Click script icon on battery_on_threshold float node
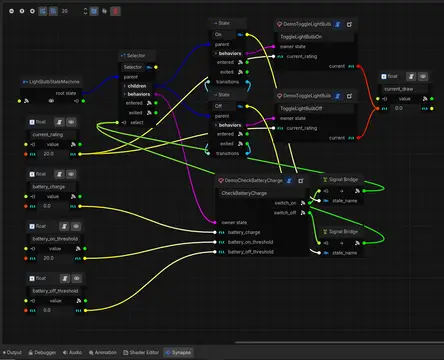This screenshot has width=444, height=360. point(64,226)
